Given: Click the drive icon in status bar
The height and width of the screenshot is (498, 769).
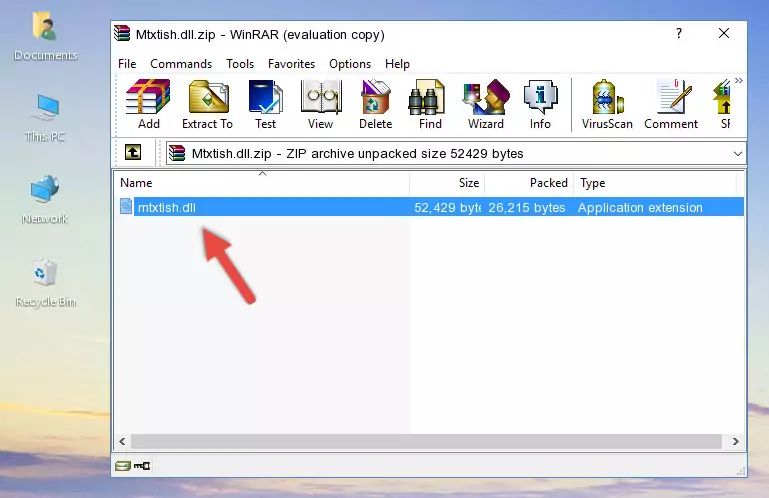Looking at the screenshot, I should click(123, 466).
